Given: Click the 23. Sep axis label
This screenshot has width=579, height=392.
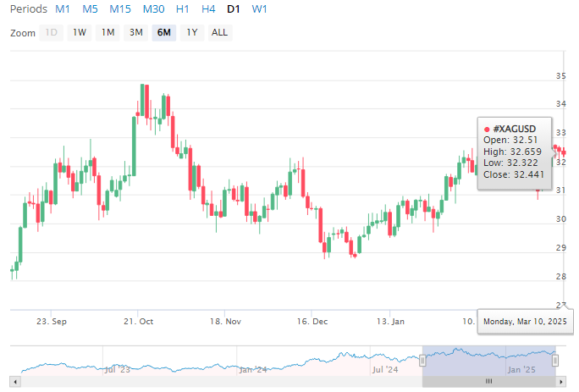Looking at the screenshot, I should click(52, 322).
